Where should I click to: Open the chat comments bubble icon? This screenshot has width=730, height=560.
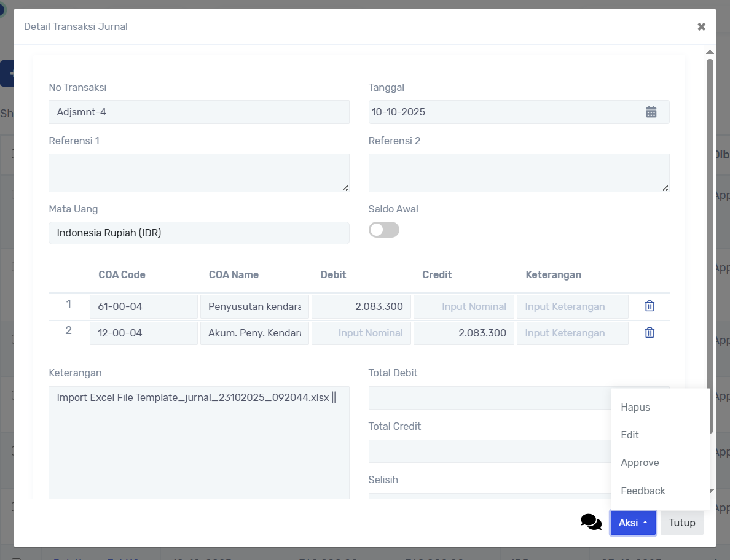(x=591, y=523)
